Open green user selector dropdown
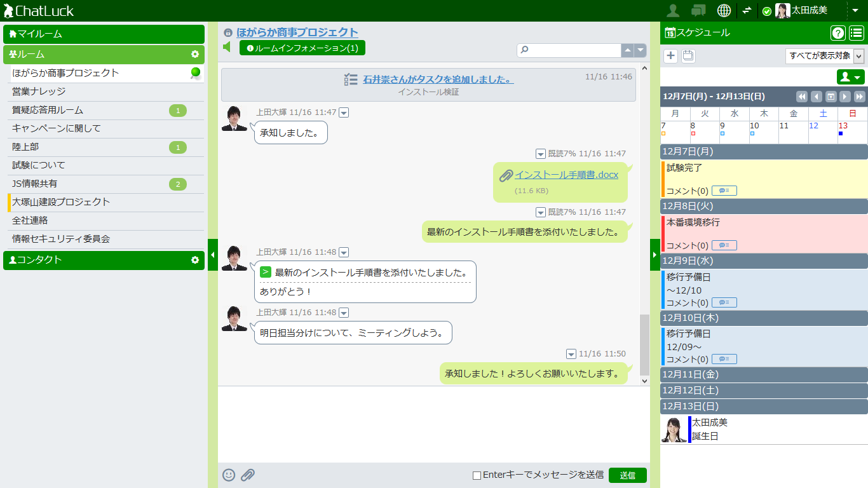The width and height of the screenshot is (868, 488). (851, 77)
